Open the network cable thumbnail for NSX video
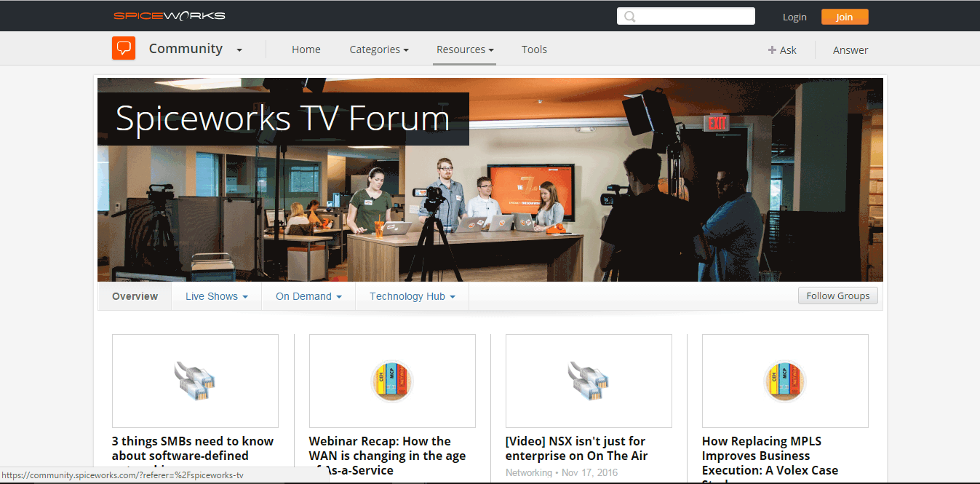 (589, 381)
